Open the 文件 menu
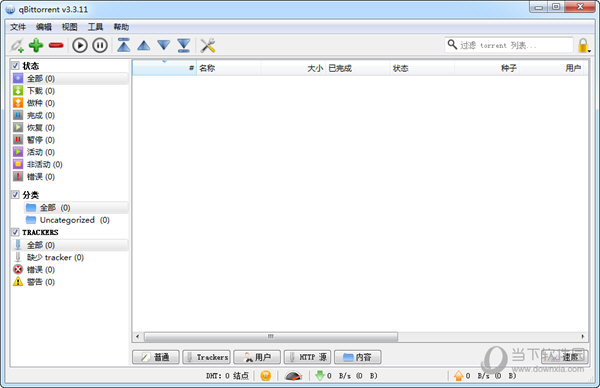Screen dimensions: 600x388 pos(18,27)
